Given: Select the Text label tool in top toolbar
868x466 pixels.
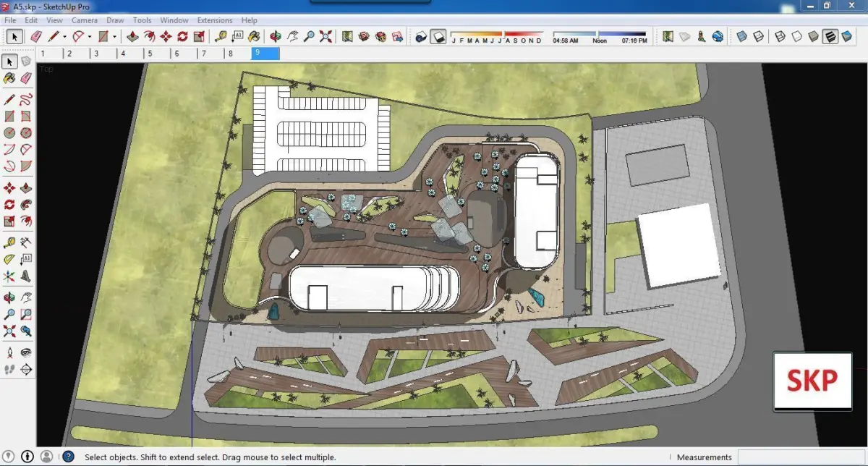Looking at the screenshot, I should pyautogui.click(x=237, y=36).
